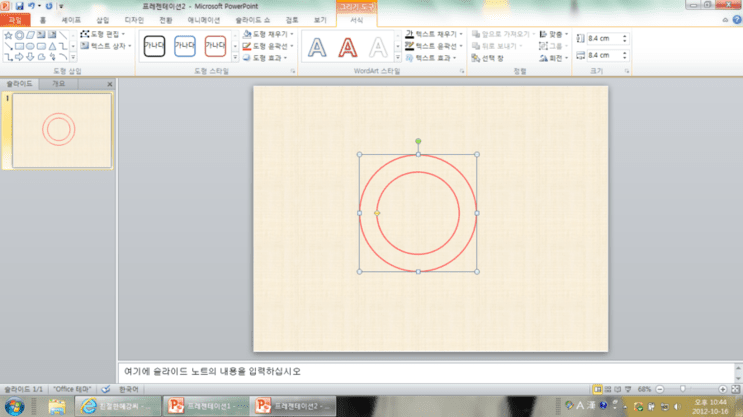Open the 회전 rotate menu
The width and height of the screenshot is (743, 417).
point(553,58)
